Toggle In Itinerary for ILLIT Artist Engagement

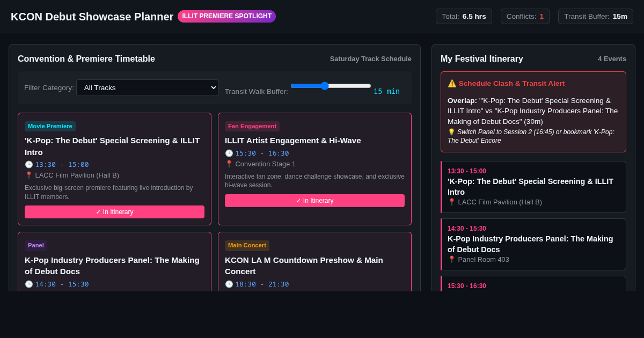(x=314, y=201)
